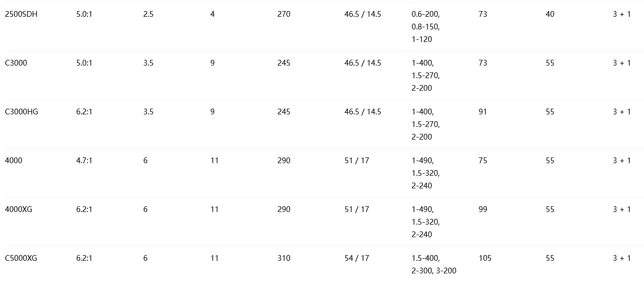Click the C3000HG model name
This screenshot has width=644, height=286.
tap(21, 112)
